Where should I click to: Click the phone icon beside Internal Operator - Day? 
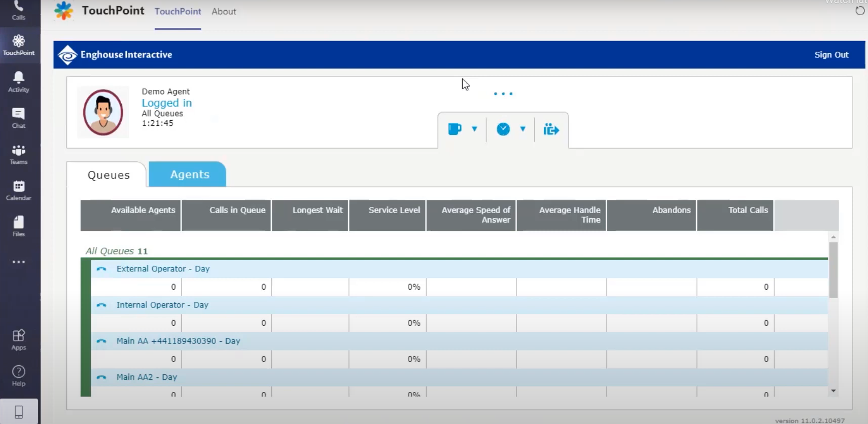click(x=101, y=305)
